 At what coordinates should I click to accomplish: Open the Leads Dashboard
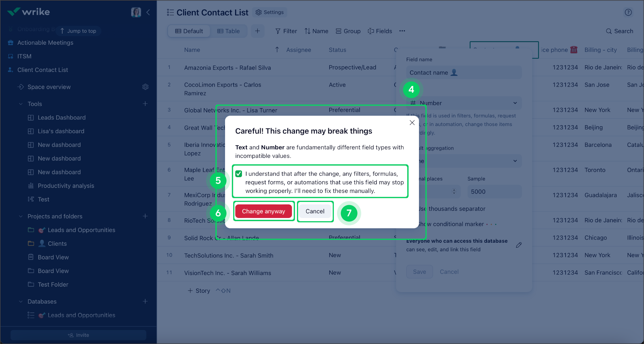[x=62, y=117]
